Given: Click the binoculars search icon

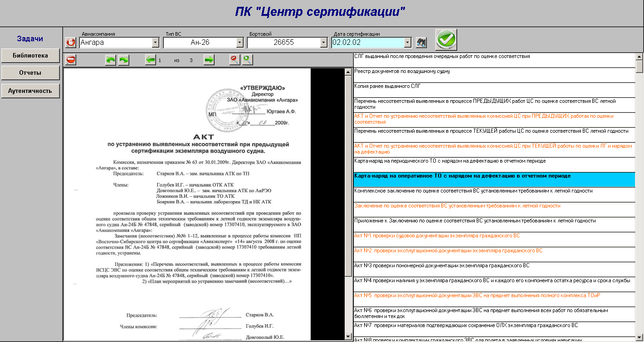Looking at the screenshot, I should click(421, 43).
